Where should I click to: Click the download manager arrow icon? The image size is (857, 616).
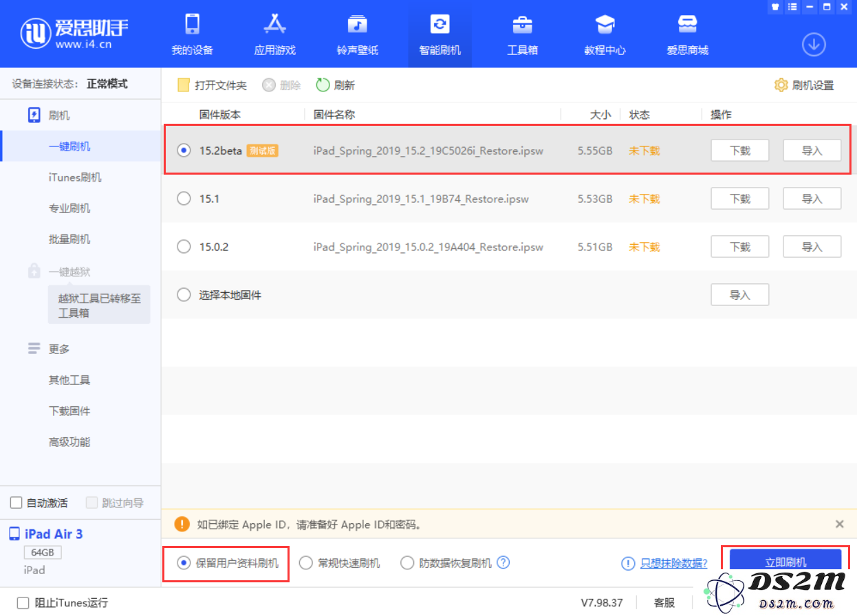coord(814,45)
